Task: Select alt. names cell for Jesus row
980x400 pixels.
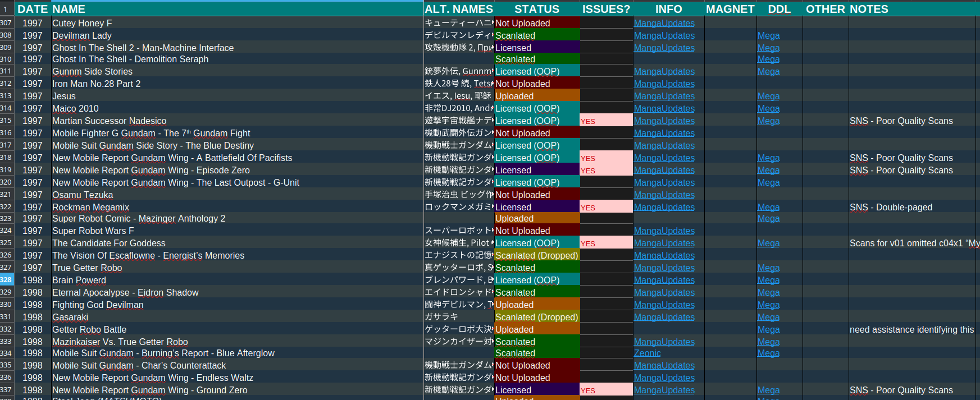Action: coord(459,96)
